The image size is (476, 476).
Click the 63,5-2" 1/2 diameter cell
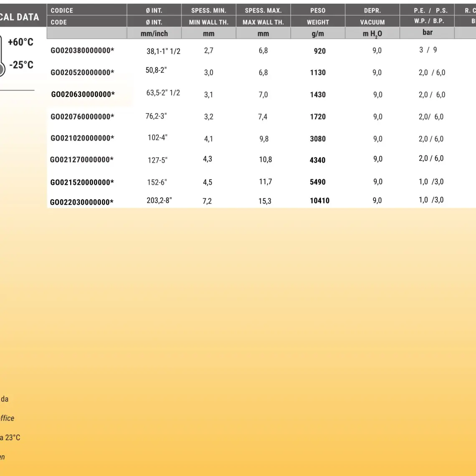coord(163,93)
